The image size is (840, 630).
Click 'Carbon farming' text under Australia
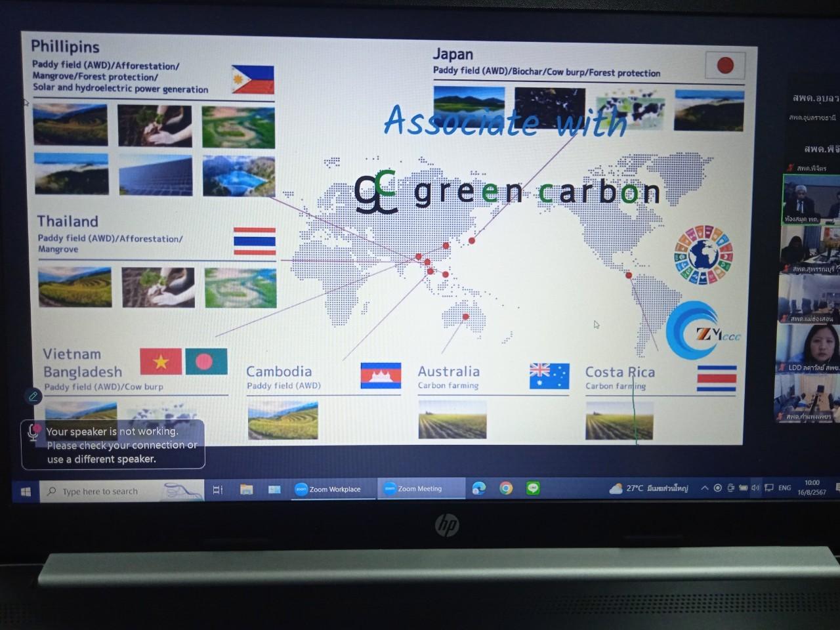(x=448, y=386)
